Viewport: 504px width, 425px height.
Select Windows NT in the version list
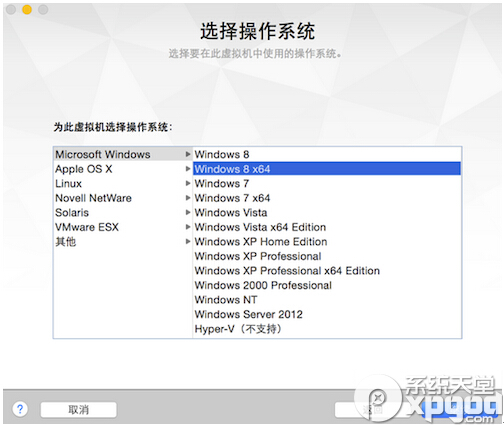[x=327, y=300]
